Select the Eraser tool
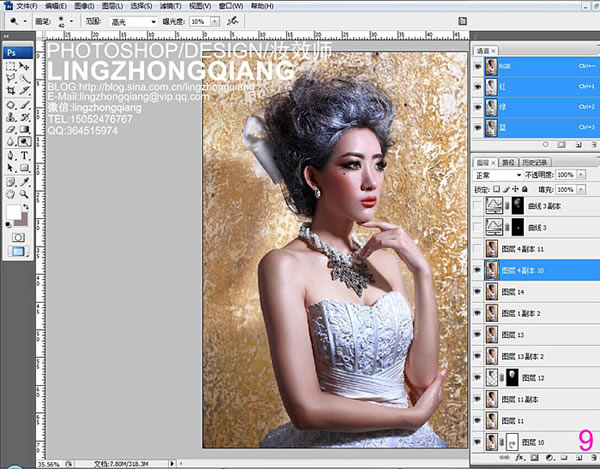The height and width of the screenshot is (469, 600). [11, 129]
